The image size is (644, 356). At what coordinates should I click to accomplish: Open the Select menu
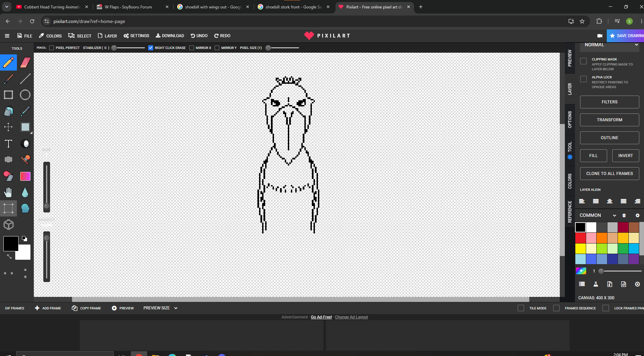[80, 36]
